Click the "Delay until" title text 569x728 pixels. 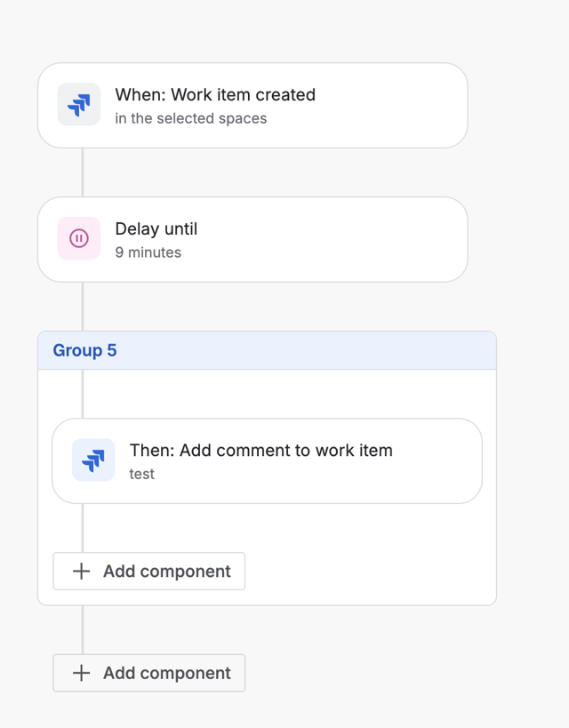tap(156, 228)
